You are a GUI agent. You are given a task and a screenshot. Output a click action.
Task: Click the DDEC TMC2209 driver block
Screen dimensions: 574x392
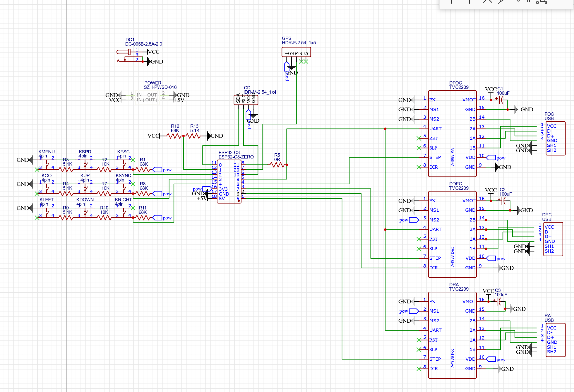coord(452,234)
